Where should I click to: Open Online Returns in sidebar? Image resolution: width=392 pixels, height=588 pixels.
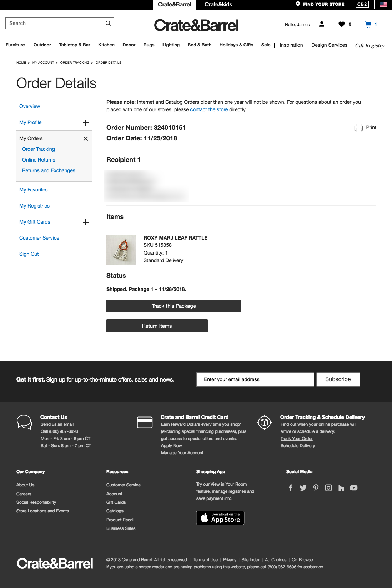(x=39, y=160)
